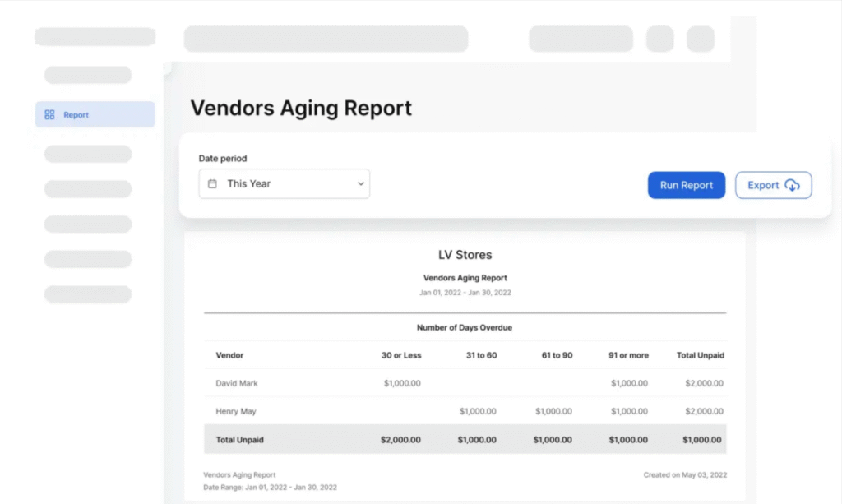Click the first rounded icon in the top-right header
The width and height of the screenshot is (842, 504).
point(659,39)
